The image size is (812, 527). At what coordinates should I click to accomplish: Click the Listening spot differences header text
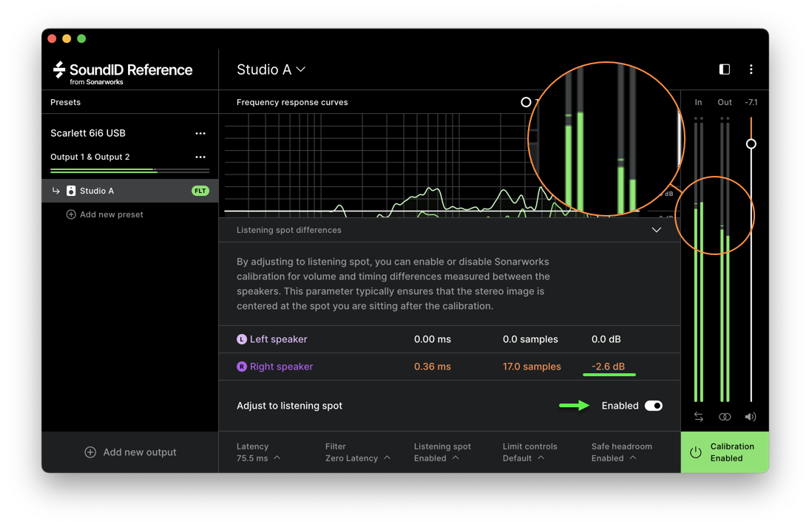click(289, 230)
